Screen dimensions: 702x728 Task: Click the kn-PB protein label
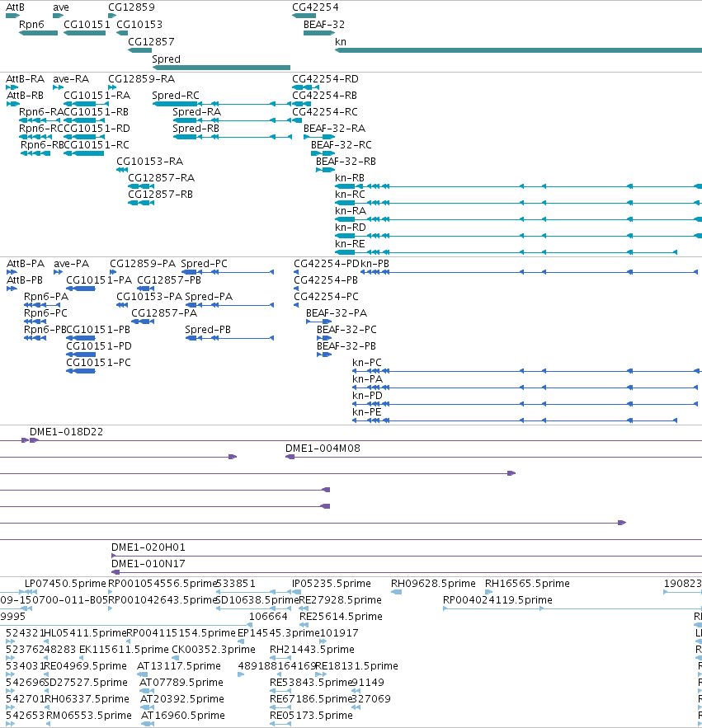(375, 264)
